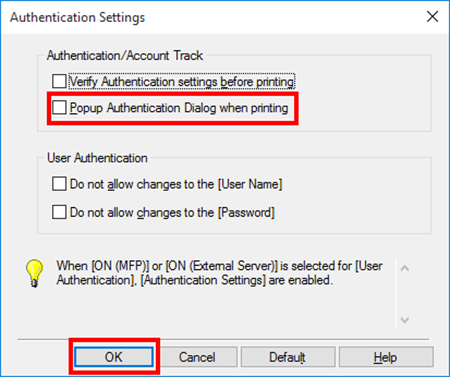Confirm settings with the OK button

click(x=114, y=357)
